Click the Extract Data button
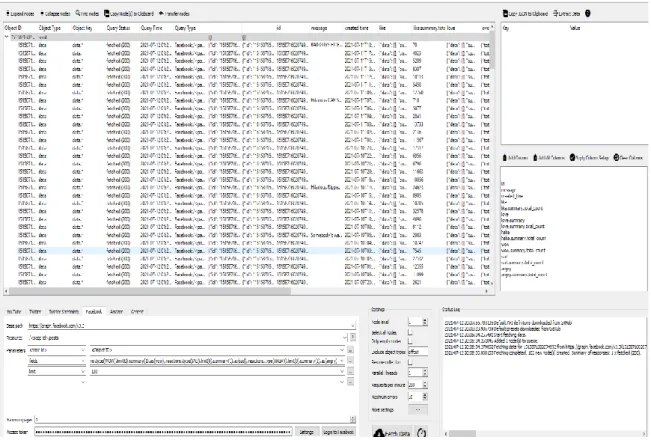 point(566,14)
